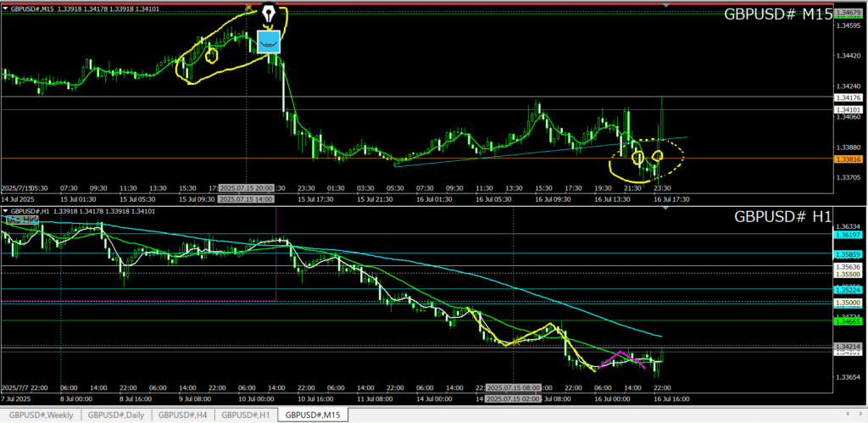Open the GBPUSD#,H1 chart tab

pos(246,415)
